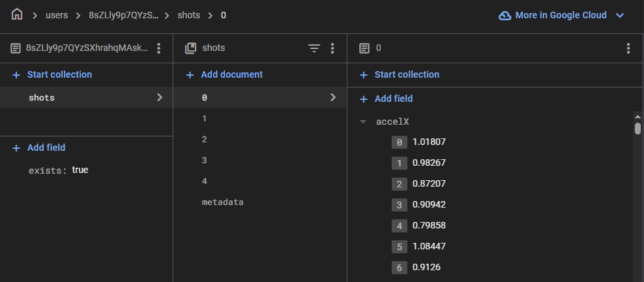The image size is (644, 282).
Task: Open the user document three-dot menu
Action: 159,48
